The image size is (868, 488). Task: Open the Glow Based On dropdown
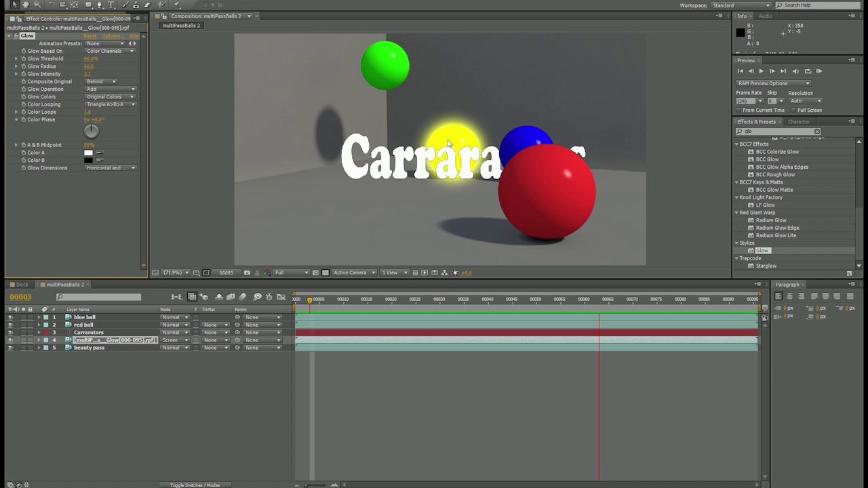coord(110,52)
